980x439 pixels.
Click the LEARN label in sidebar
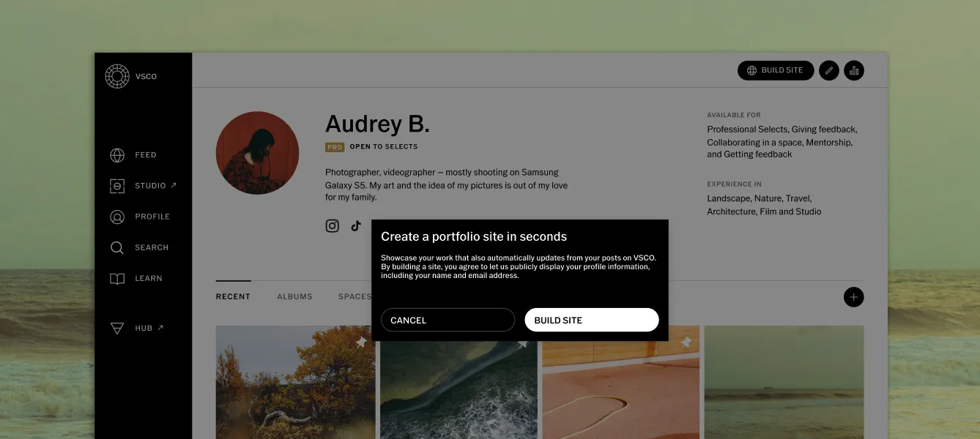pyautogui.click(x=149, y=278)
